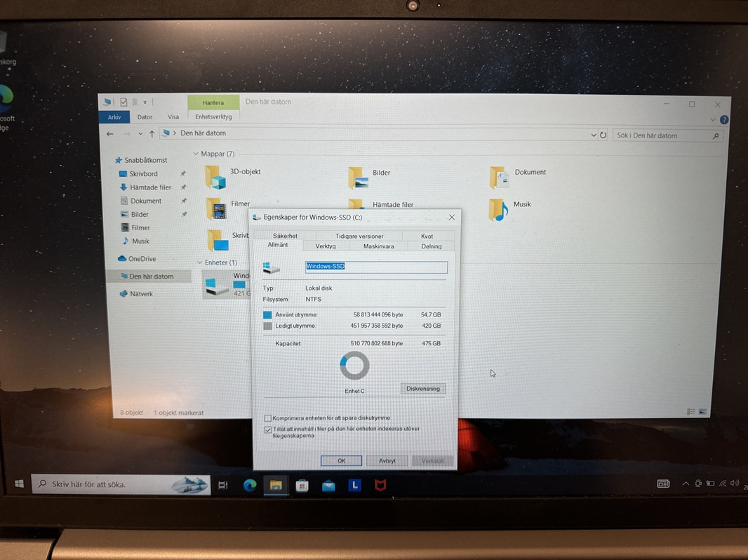
Task: Open Task View on the taskbar
Action: [x=222, y=485]
